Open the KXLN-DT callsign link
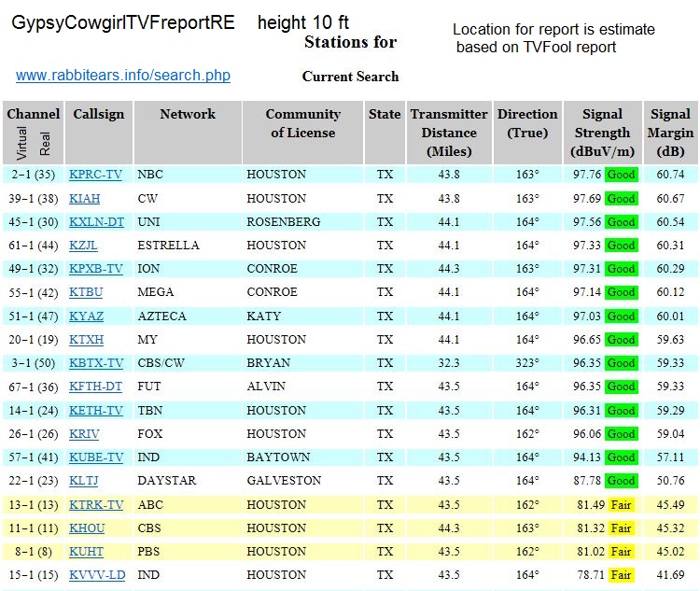This screenshot has width=700, height=591. click(96, 222)
